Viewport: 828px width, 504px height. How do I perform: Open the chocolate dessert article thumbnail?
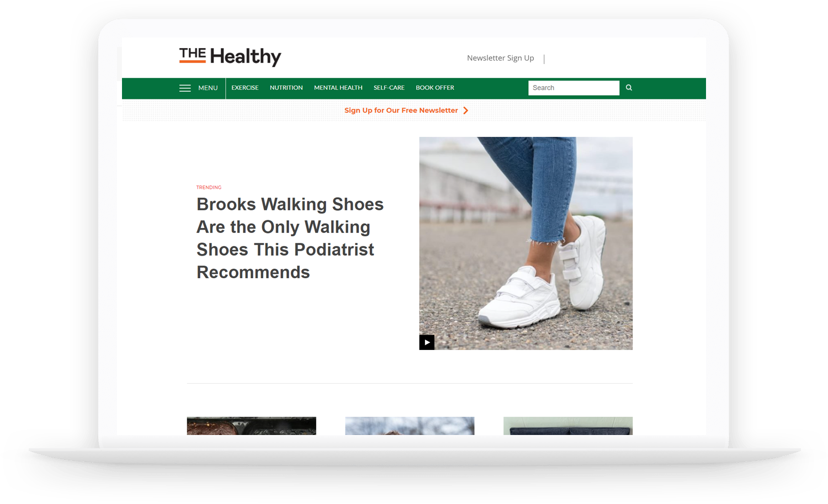coord(251,426)
